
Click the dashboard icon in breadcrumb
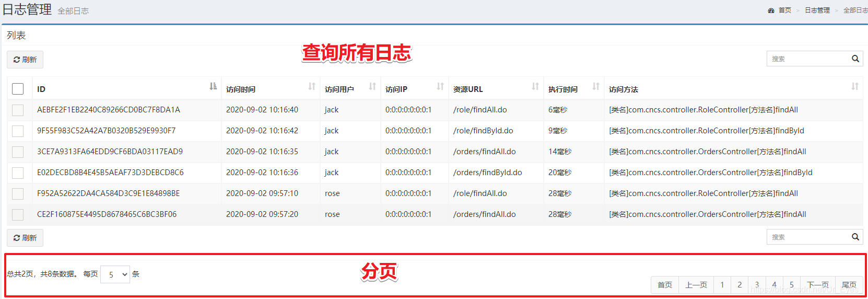[x=771, y=10]
